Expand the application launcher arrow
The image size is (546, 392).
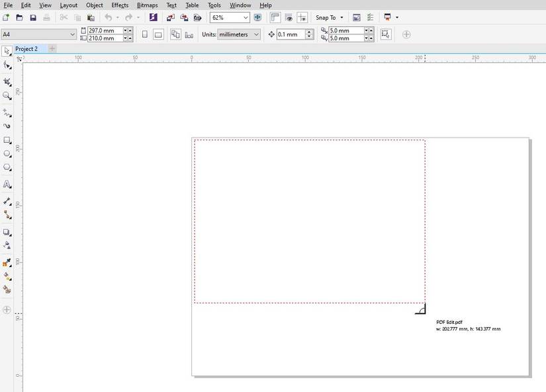point(397,17)
